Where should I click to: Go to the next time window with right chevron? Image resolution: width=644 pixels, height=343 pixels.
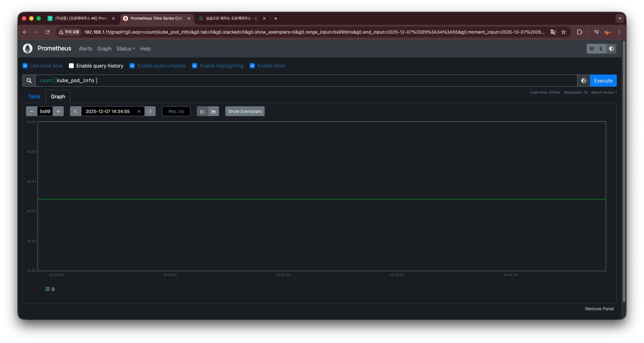tap(150, 111)
